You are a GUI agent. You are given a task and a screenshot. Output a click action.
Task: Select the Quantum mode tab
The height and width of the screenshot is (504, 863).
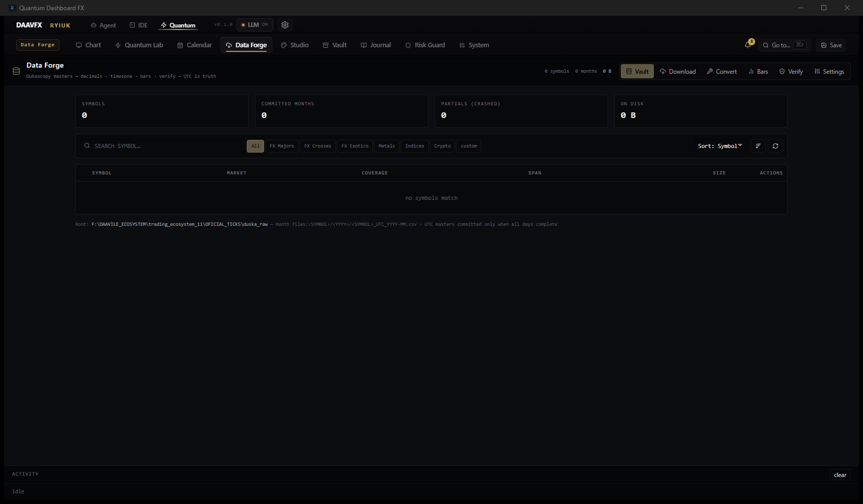(178, 25)
